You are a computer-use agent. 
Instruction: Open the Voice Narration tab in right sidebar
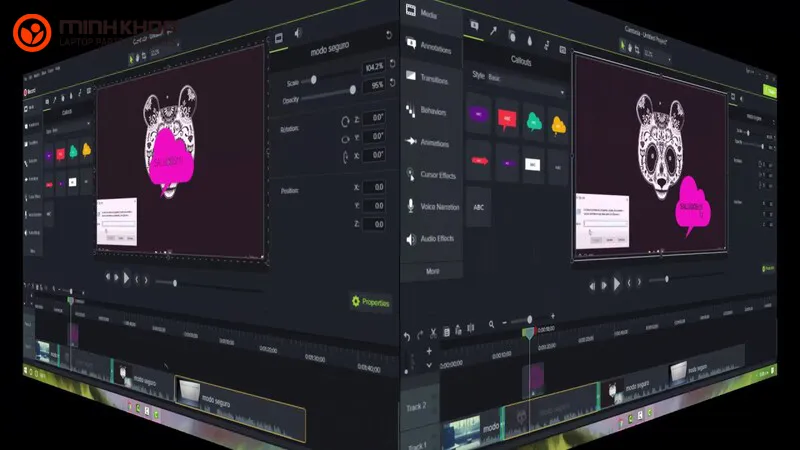431,206
